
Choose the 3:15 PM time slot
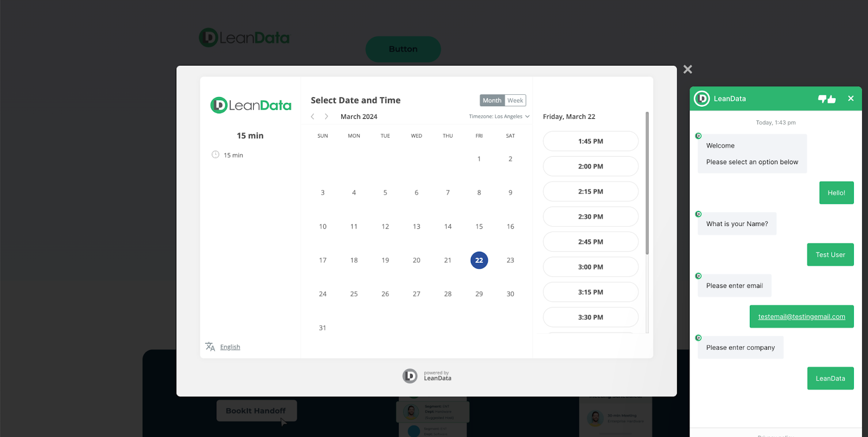point(590,292)
